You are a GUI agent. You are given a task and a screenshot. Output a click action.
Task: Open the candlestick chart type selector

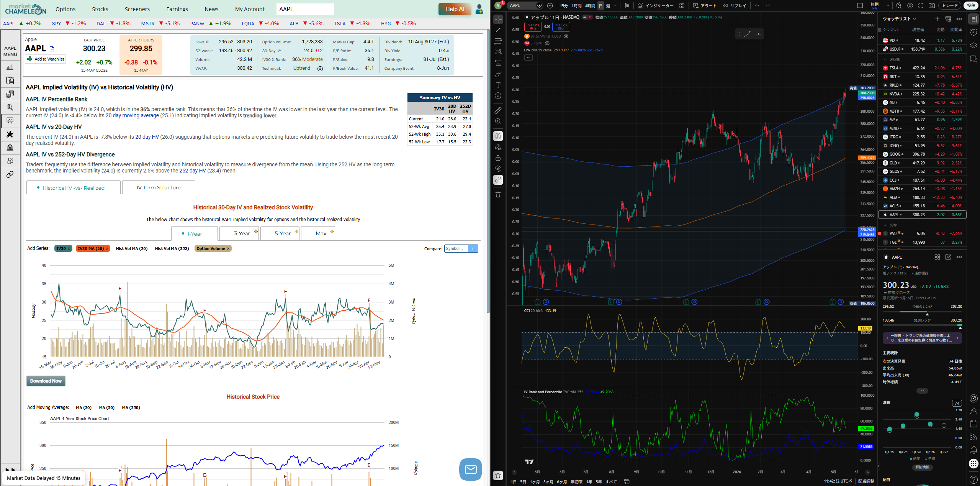click(627, 5)
